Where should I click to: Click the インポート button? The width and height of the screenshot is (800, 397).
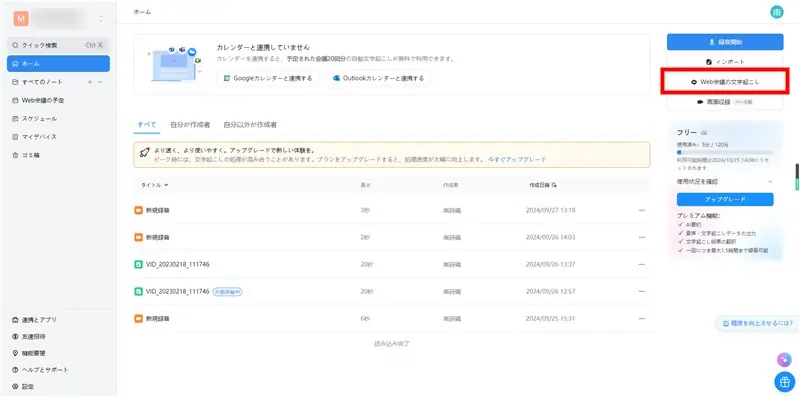pos(725,62)
